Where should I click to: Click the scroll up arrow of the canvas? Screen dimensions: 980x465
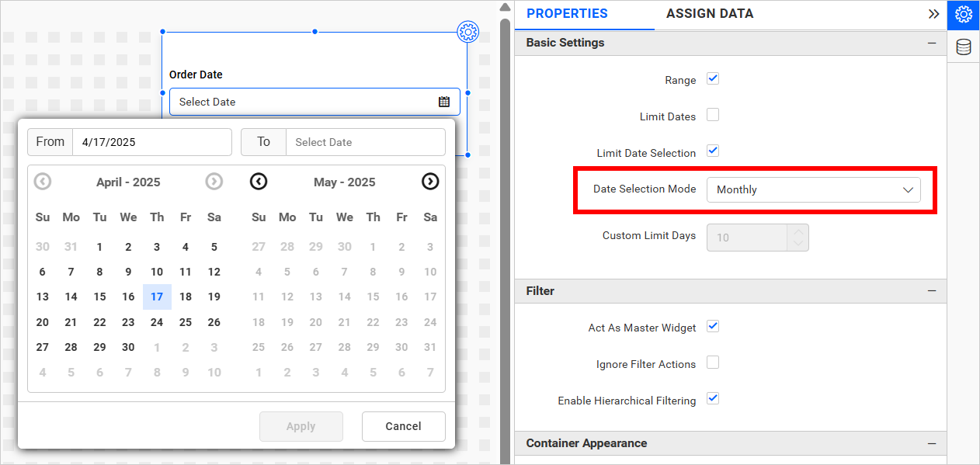click(x=505, y=8)
